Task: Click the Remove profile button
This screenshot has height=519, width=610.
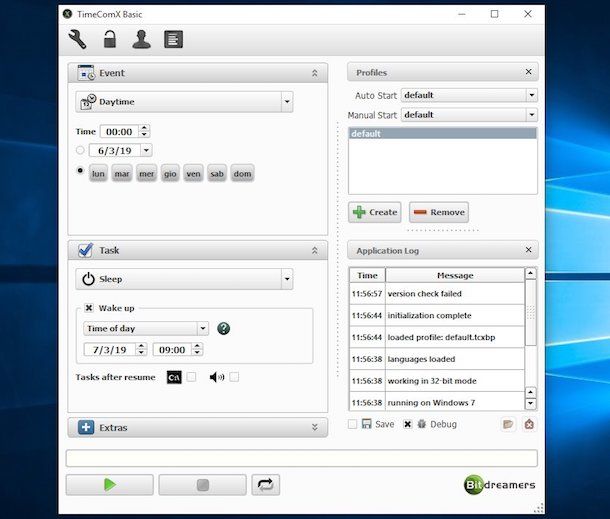Action: click(438, 212)
